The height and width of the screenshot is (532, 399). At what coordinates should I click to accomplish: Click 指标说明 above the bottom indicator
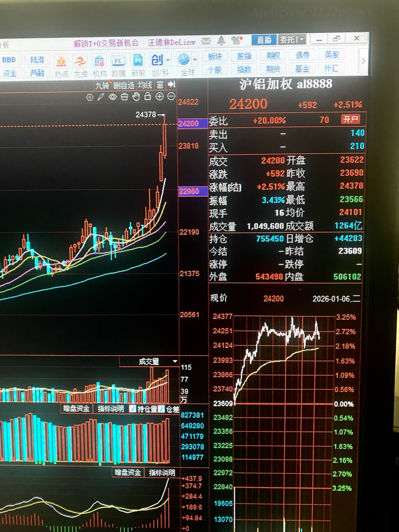tap(162, 472)
